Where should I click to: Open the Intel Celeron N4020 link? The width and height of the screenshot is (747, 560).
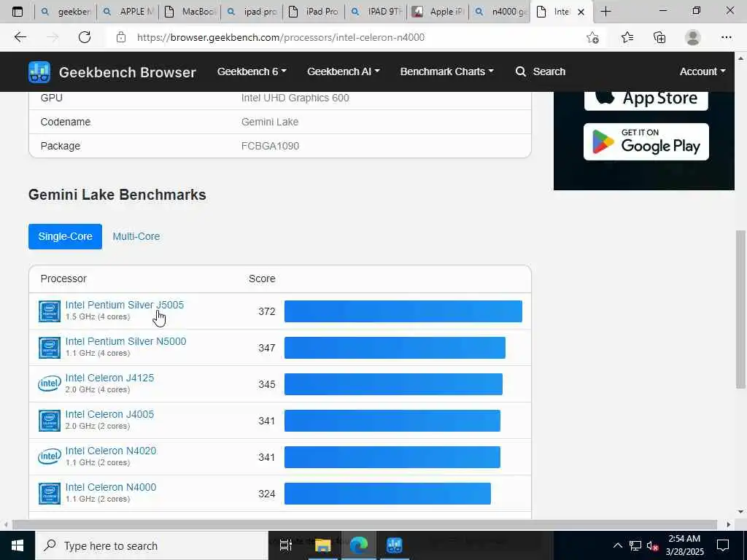(111, 451)
